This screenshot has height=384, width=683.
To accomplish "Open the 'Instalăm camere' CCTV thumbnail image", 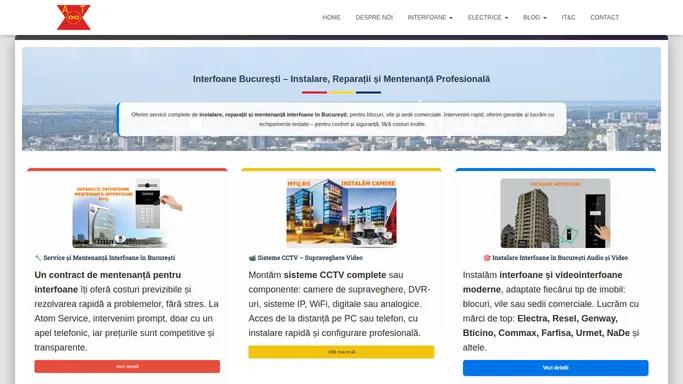I will click(342, 213).
